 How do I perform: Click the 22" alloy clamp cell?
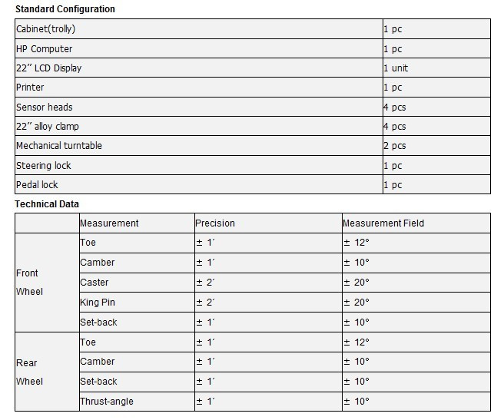pos(199,126)
